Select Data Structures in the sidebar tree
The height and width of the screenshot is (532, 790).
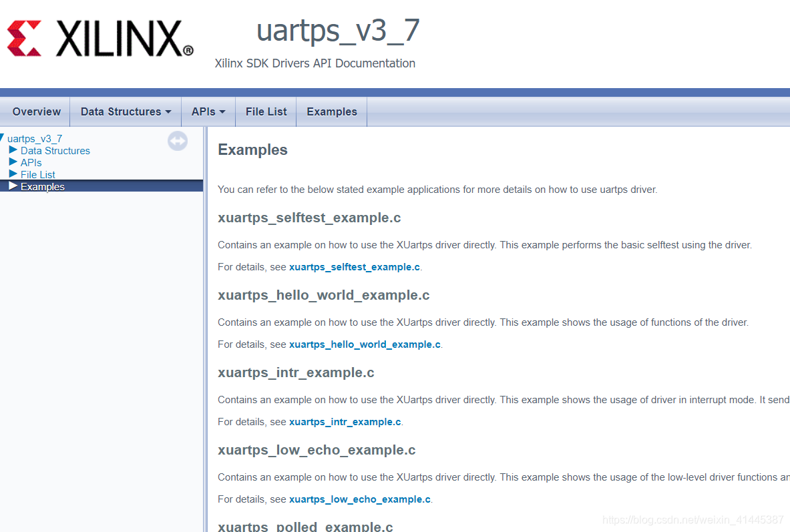pos(55,151)
